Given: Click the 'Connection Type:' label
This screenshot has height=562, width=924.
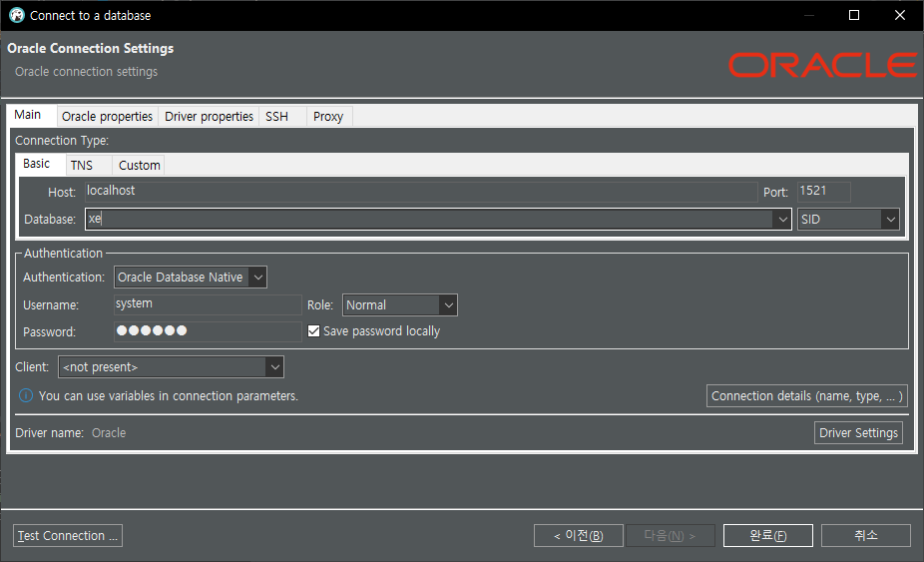Looking at the screenshot, I should pyautogui.click(x=62, y=141).
